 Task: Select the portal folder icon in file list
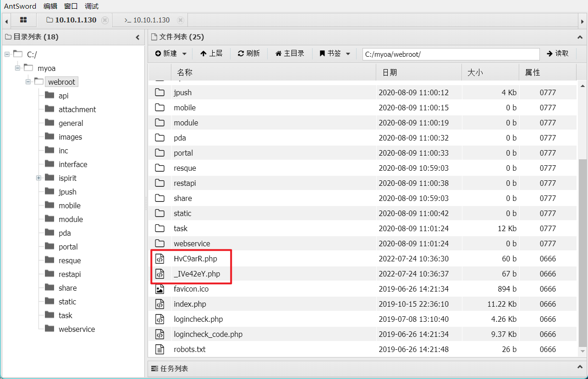(159, 153)
